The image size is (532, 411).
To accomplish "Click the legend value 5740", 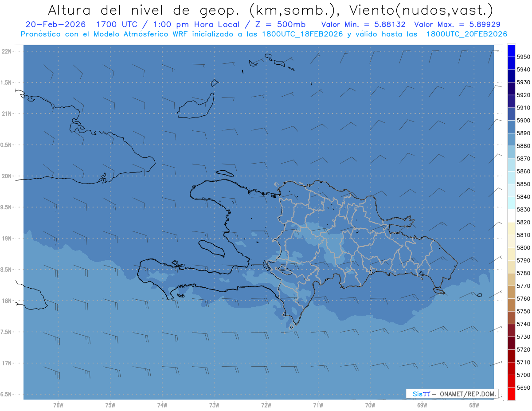I will click(x=523, y=324).
